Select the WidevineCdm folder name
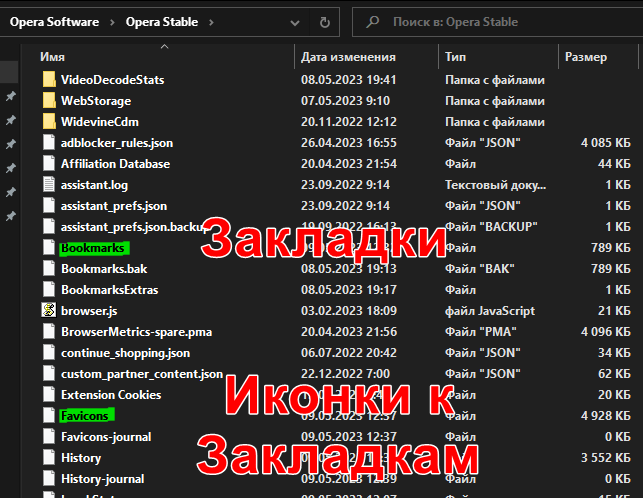The height and width of the screenshot is (498, 643). coord(100,122)
